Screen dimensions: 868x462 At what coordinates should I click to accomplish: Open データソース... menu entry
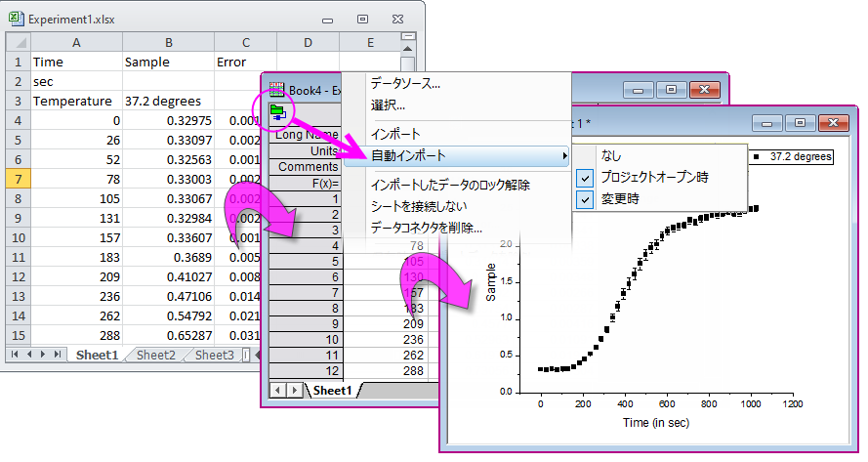tap(405, 84)
